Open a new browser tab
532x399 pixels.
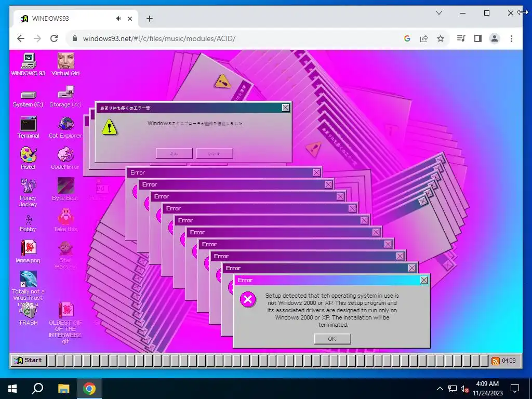point(150,19)
